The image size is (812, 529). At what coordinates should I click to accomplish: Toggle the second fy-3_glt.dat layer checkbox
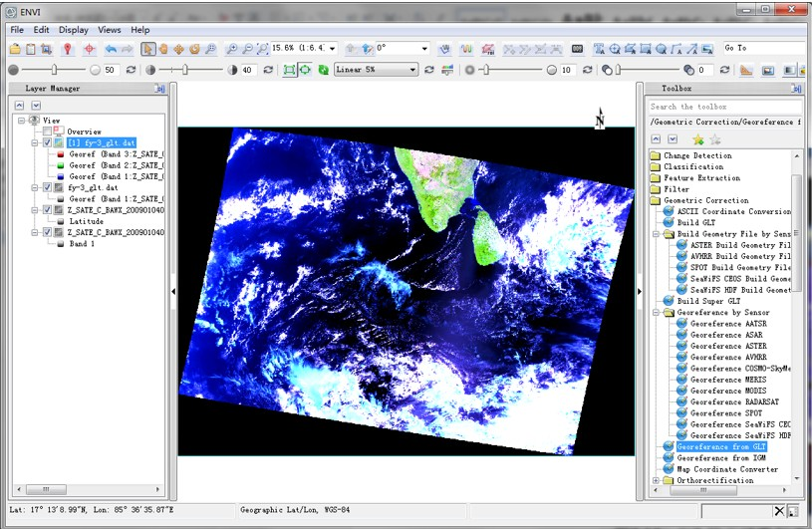[x=47, y=187]
